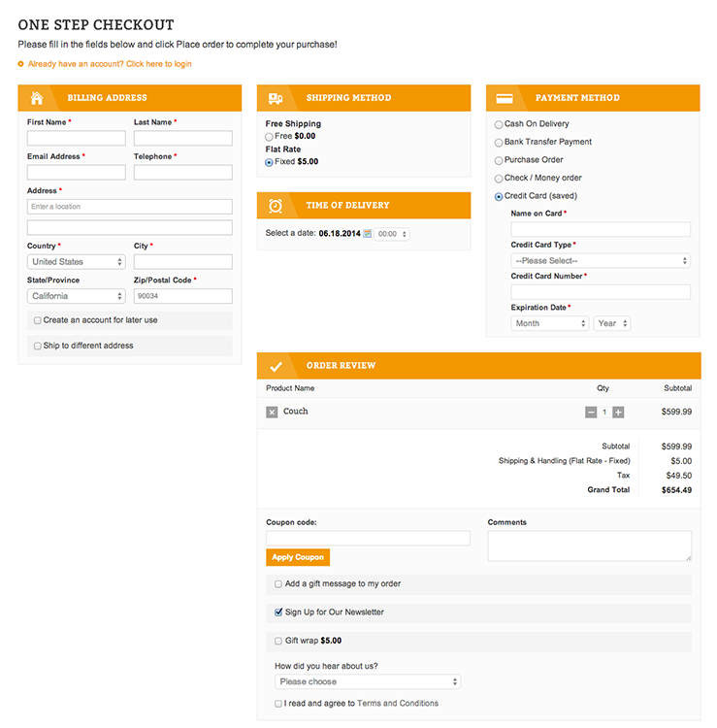Screen dimensions: 717x728
Task: Click the credit card icon in Payment Method header
Action: (x=505, y=98)
